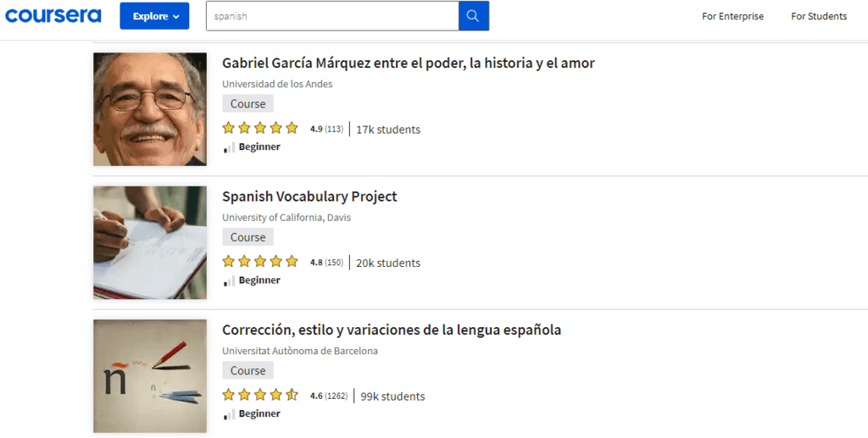Expand the Explore dropdown menu
This screenshot has width=868, height=438.
[154, 16]
